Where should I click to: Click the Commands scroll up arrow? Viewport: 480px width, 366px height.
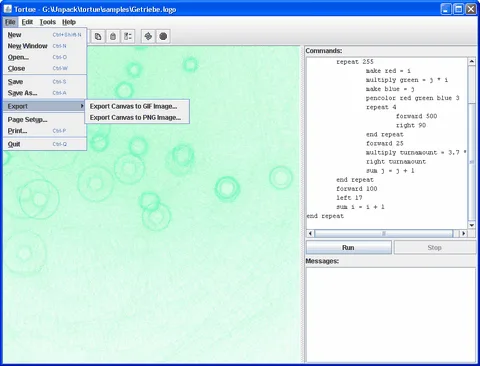coord(472,61)
